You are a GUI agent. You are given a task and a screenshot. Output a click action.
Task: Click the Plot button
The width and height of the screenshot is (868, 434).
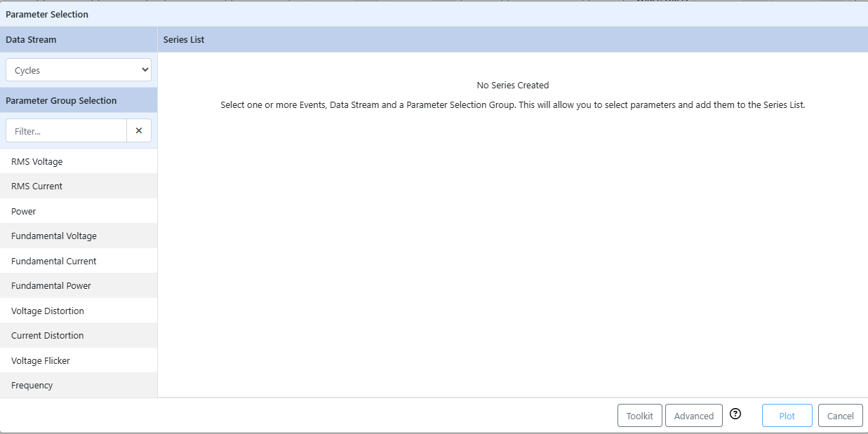pyautogui.click(x=787, y=416)
